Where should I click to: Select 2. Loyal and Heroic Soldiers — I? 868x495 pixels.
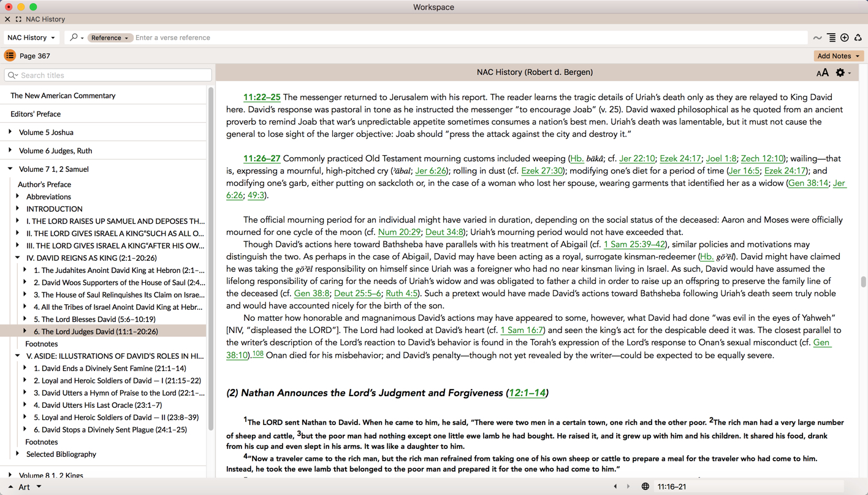[117, 381]
